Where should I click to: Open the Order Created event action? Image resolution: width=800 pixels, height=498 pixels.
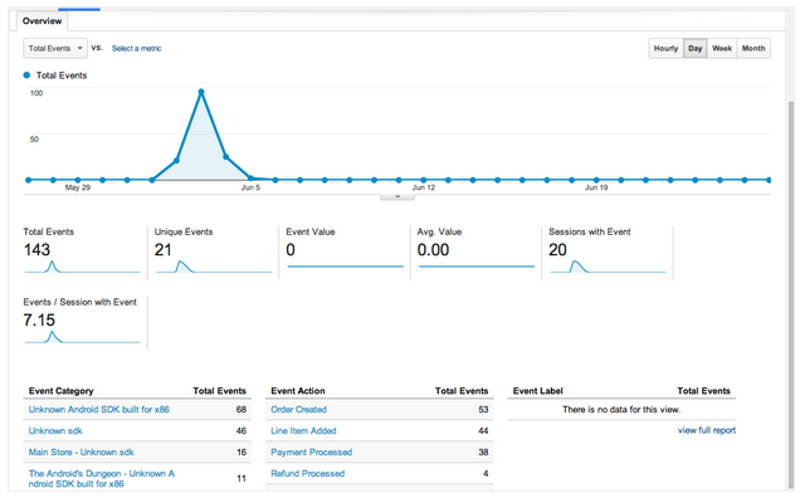pos(298,409)
